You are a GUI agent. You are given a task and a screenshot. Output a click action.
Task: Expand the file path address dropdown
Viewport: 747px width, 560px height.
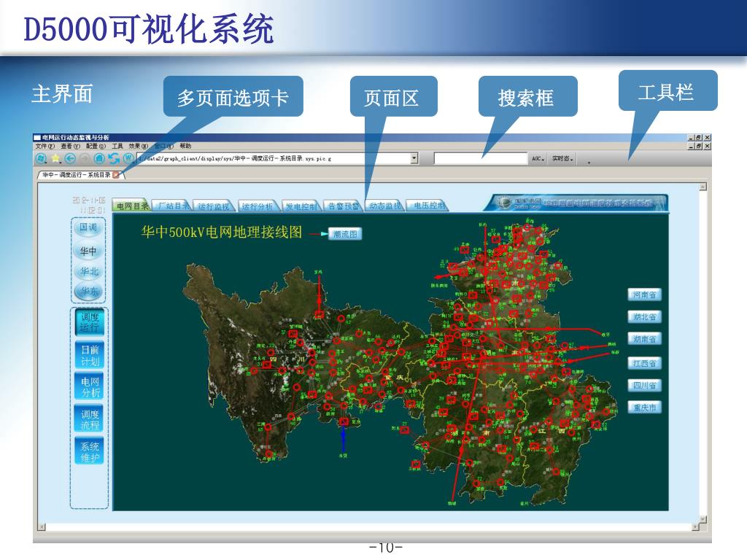pos(414,158)
